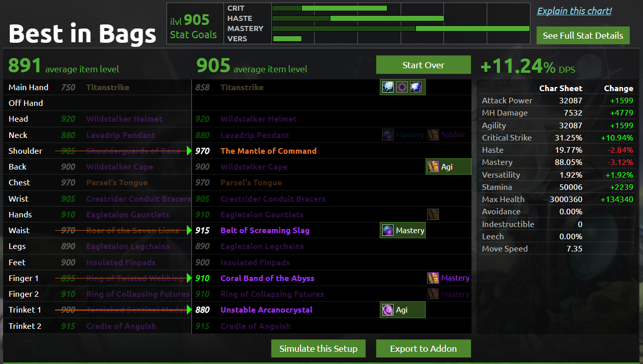Select The Mantle of Command item

click(x=268, y=151)
